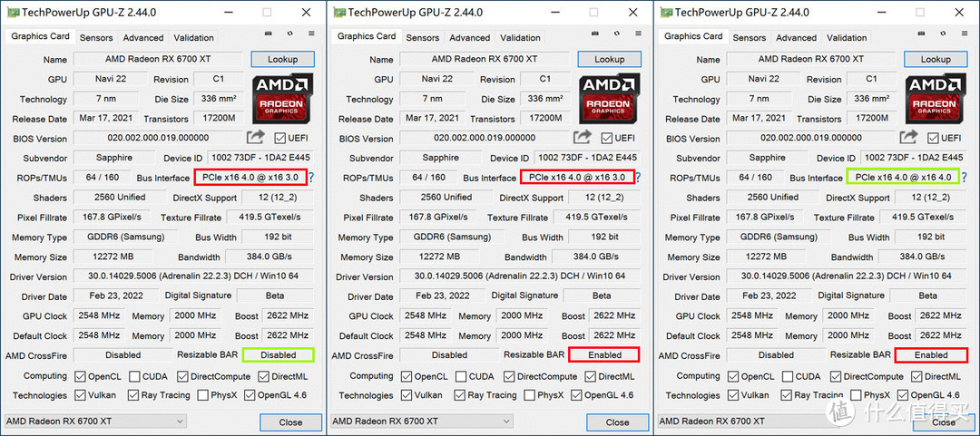Click the title bar app icon of left GPU-Z window
Viewport: 980px width, 436px height.
[x=13, y=12]
